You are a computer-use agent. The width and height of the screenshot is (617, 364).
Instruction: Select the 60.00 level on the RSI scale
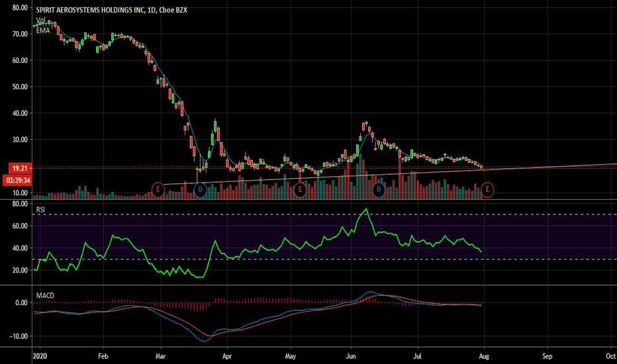[20, 226]
